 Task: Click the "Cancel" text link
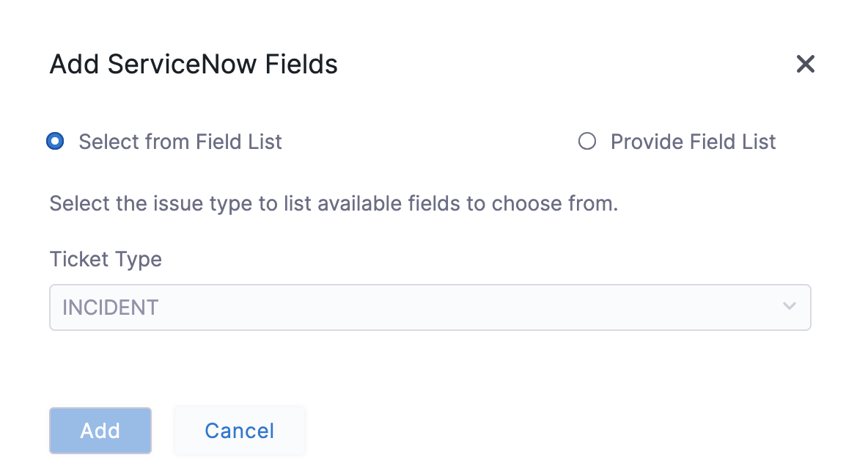tap(239, 431)
